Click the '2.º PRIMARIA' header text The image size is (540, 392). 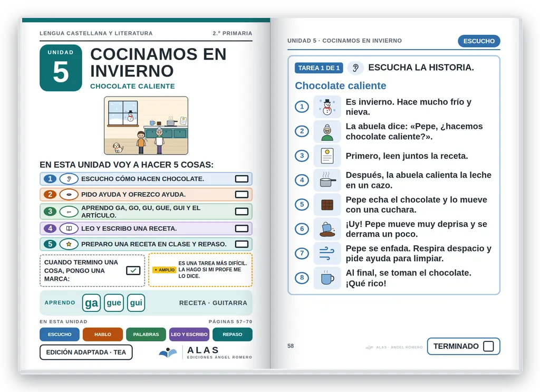click(x=233, y=33)
